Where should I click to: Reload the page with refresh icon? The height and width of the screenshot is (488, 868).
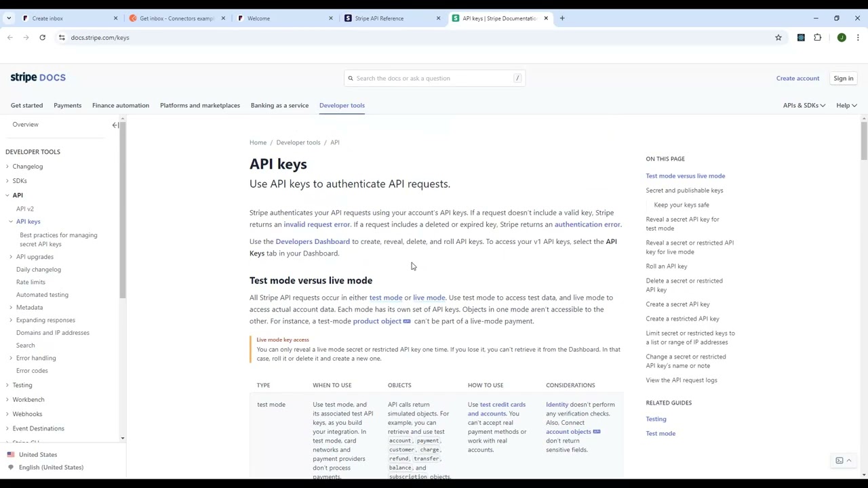pos(42,37)
